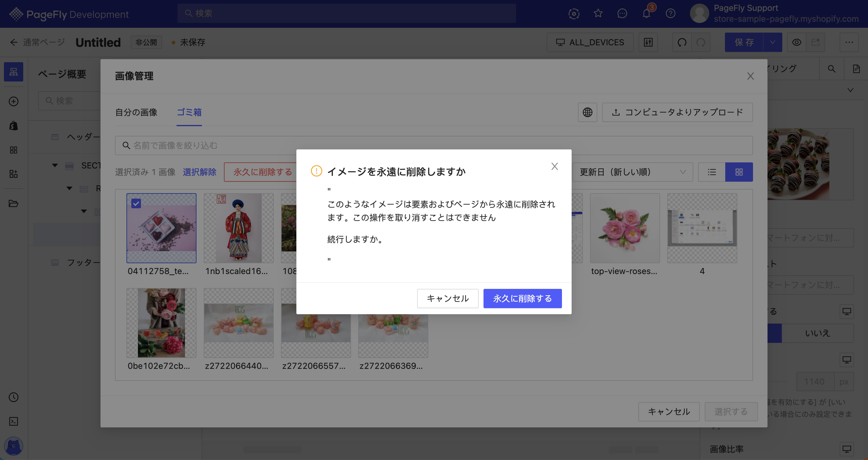Viewport: 868px width, 460px height.
Task: Click the 保存 button
Action: click(x=744, y=42)
